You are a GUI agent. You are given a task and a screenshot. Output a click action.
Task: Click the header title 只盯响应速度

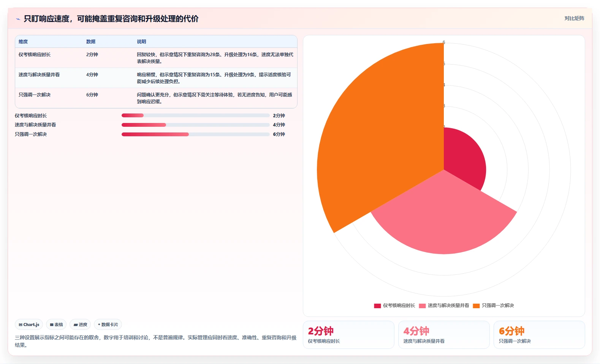click(x=111, y=19)
